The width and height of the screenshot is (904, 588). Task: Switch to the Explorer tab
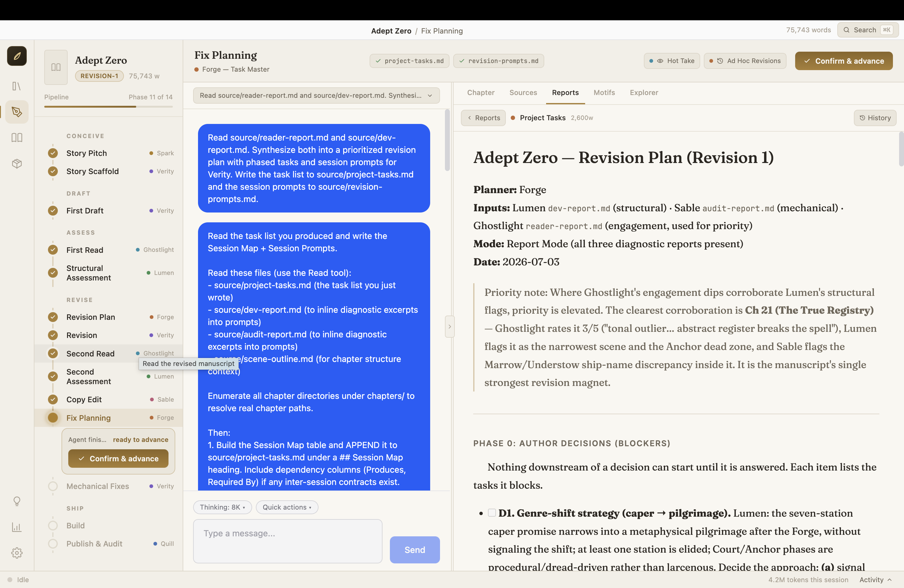pos(644,93)
